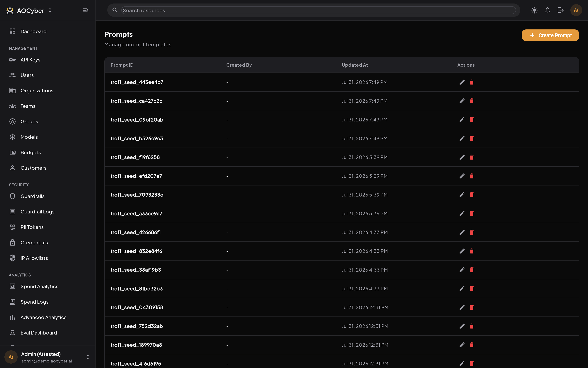This screenshot has width=588, height=368.
Task: Select prompt ID trd11_seed_a33ce9a7 text
Action: (136, 213)
